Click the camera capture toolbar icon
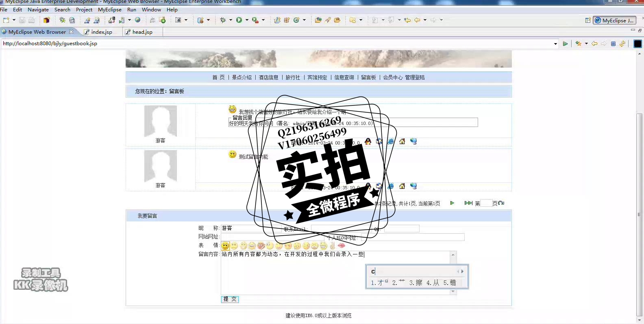Image resolution: width=644 pixels, height=324 pixels. (x=178, y=20)
